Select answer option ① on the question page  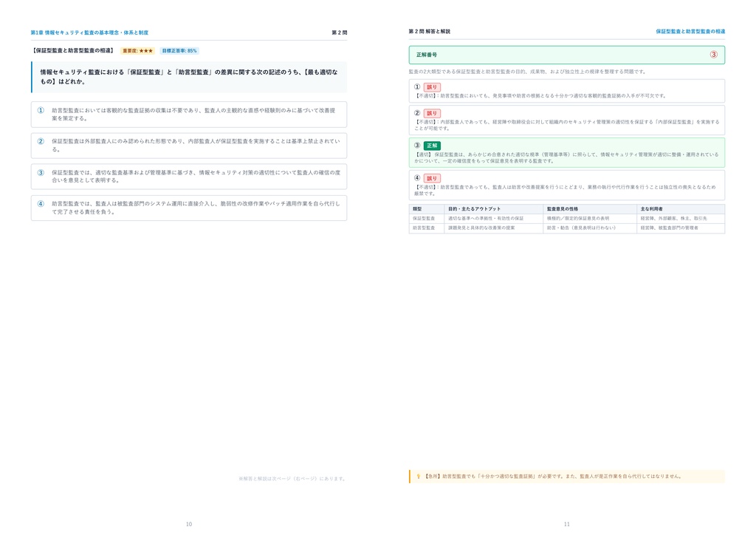coord(188,115)
